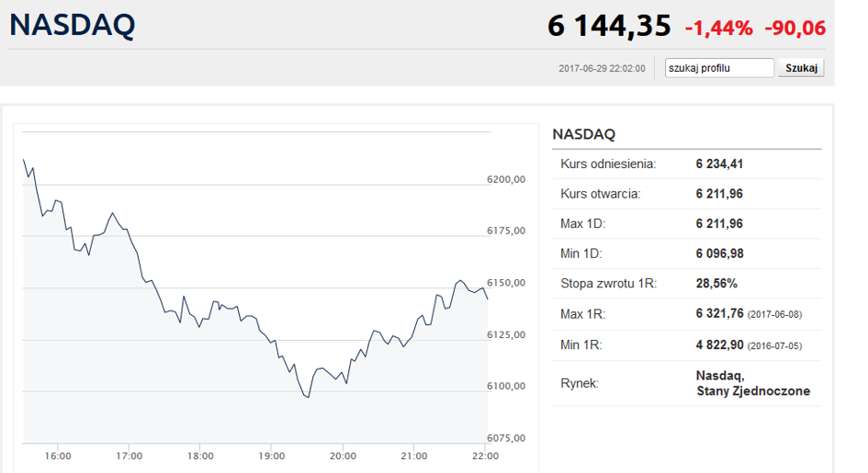Click the 6125,00 axis label
The image size is (868, 473).
click(506, 334)
